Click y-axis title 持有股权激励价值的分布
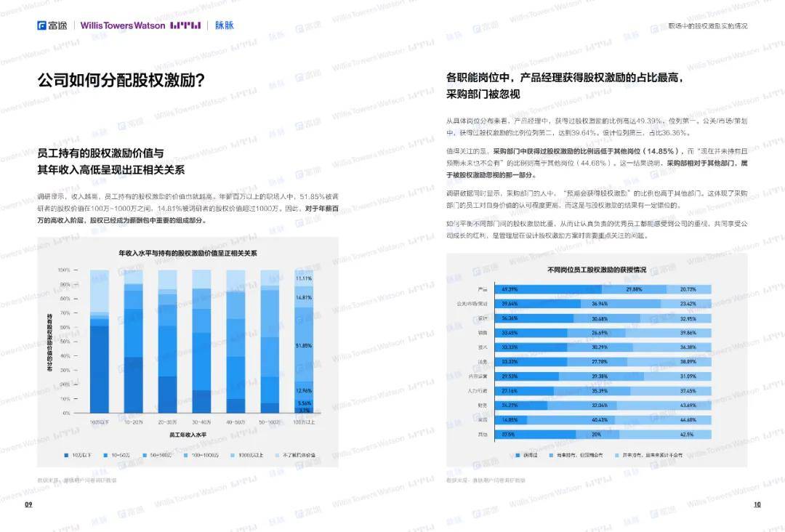 pos(49,342)
